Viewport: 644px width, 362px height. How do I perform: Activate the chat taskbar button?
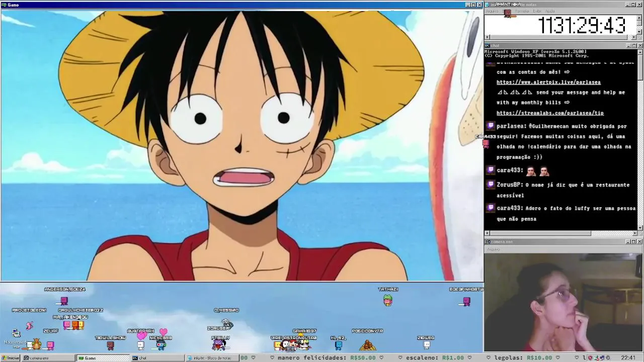click(x=157, y=358)
